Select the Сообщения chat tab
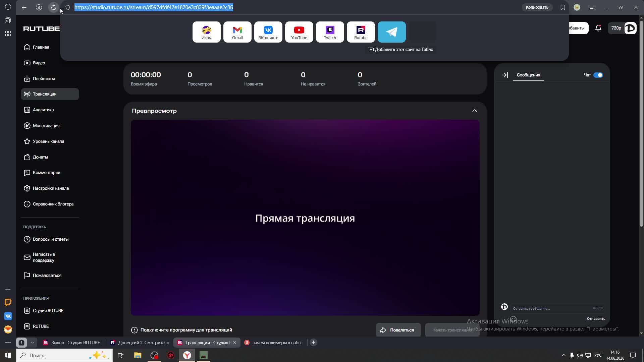Image resolution: width=644 pixels, height=362 pixels. [528, 75]
